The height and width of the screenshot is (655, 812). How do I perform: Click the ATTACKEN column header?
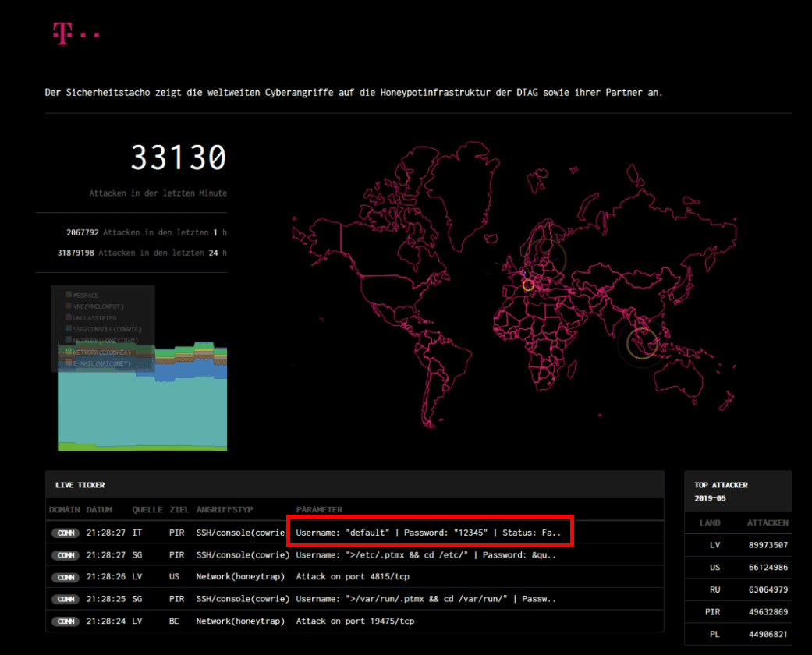coord(768,523)
